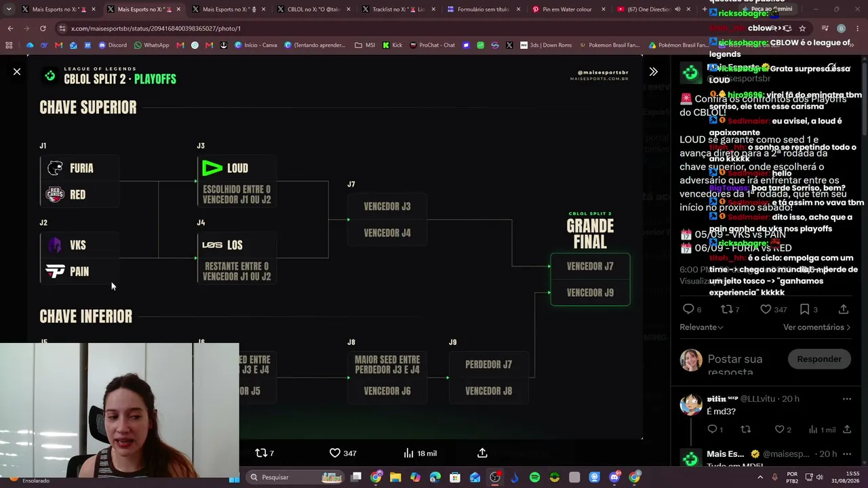
Task: Retweet via sidebar icon showing 7
Action: [x=730, y=309]
